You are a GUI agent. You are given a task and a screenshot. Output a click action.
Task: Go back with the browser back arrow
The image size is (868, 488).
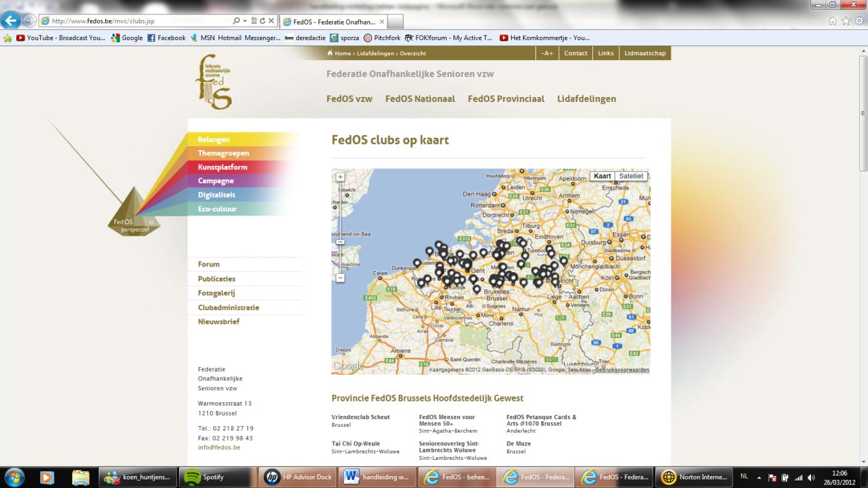pyautogui.click(x=11, y=21)
